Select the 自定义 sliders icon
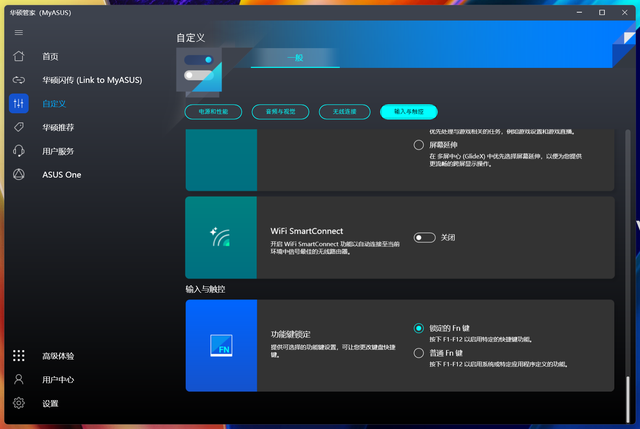640x429 pixels. (x=19, y=103)
